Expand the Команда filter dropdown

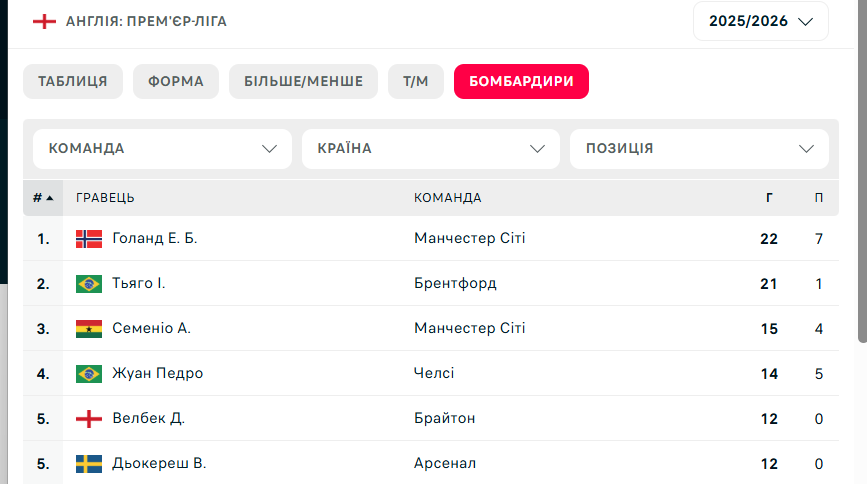tap(163, 149)
